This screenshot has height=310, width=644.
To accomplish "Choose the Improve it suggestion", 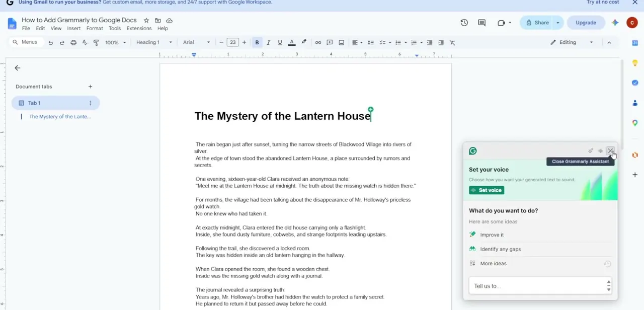I will (x=492, y=235).
